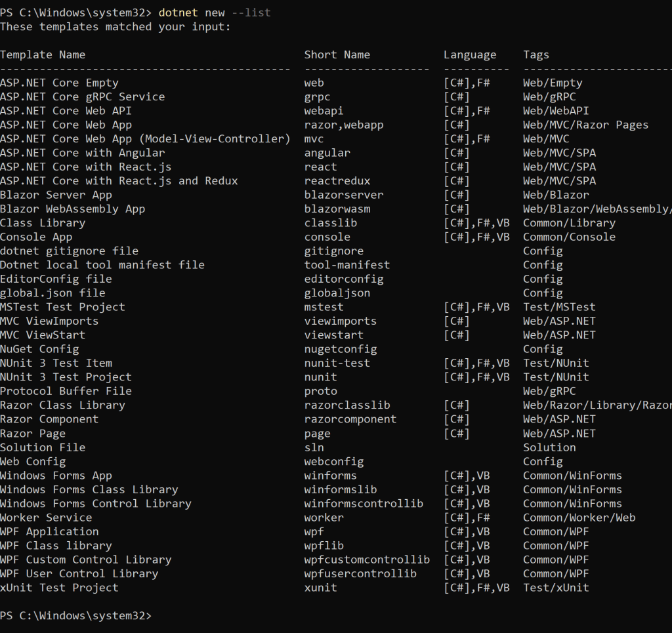Click the 'grpc' short name
Image resolution: width=672 pixels, height=633 pixels.
[x=317, y=97]
